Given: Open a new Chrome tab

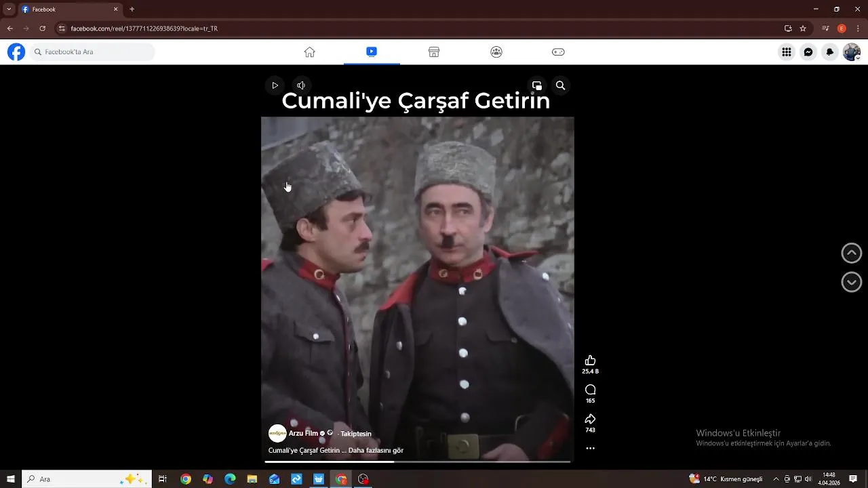Looking at the screenshot, I should pyautogui.click(x=132, y=9).
